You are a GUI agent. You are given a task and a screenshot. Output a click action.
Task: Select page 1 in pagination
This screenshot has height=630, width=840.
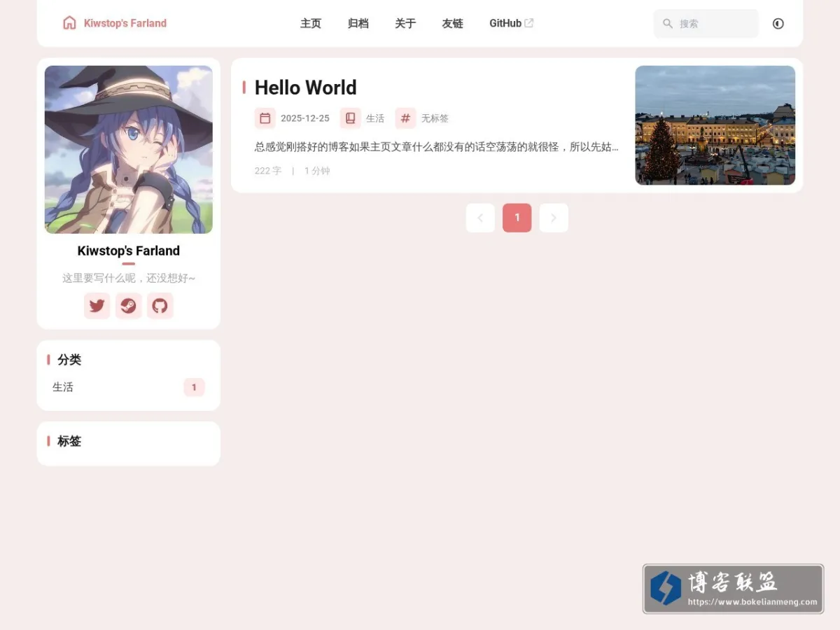tap(517, 218)
